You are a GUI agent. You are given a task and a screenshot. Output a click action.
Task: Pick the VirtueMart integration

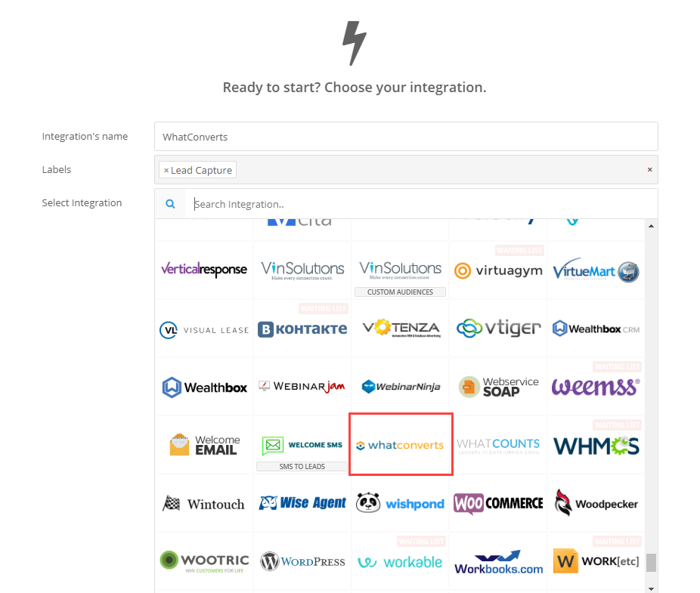596,270
